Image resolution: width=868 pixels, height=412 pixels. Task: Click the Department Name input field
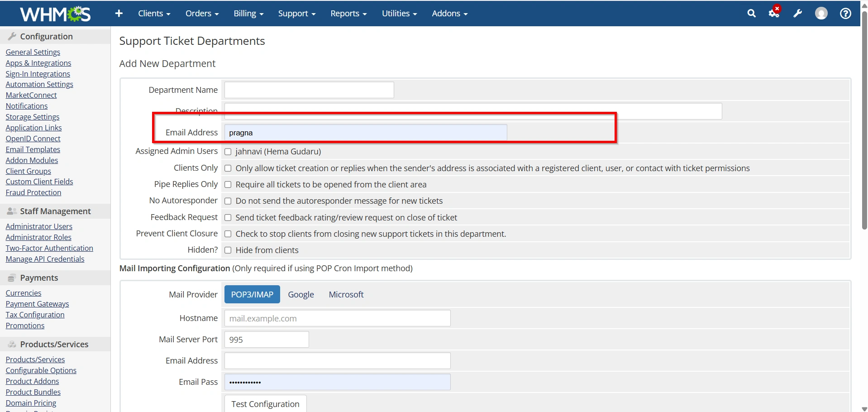point(309,90)
